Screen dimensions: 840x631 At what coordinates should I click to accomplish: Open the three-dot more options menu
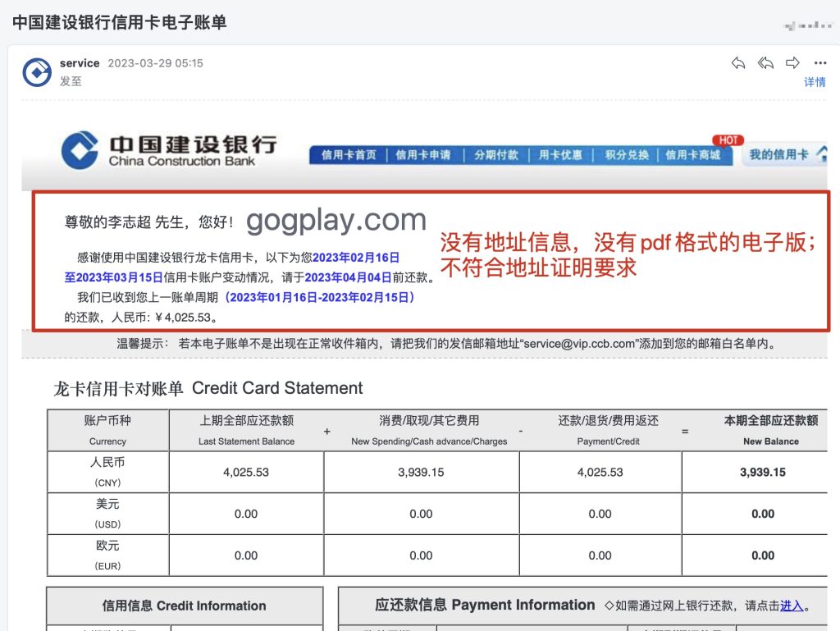(x=819, y=63)
